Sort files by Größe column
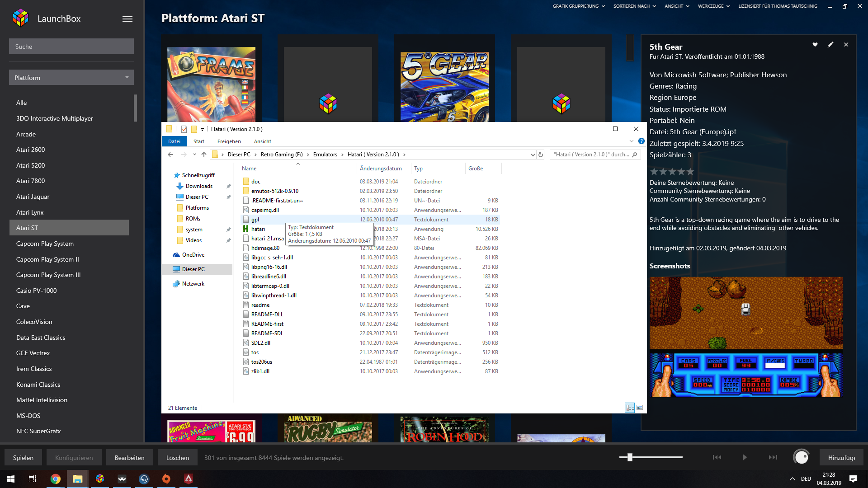868x488 pixels. pos(476,169)
